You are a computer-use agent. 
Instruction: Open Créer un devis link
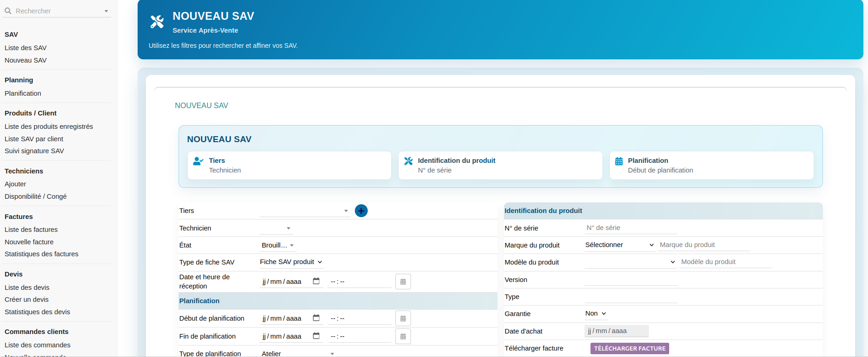[x=27, y=299]
